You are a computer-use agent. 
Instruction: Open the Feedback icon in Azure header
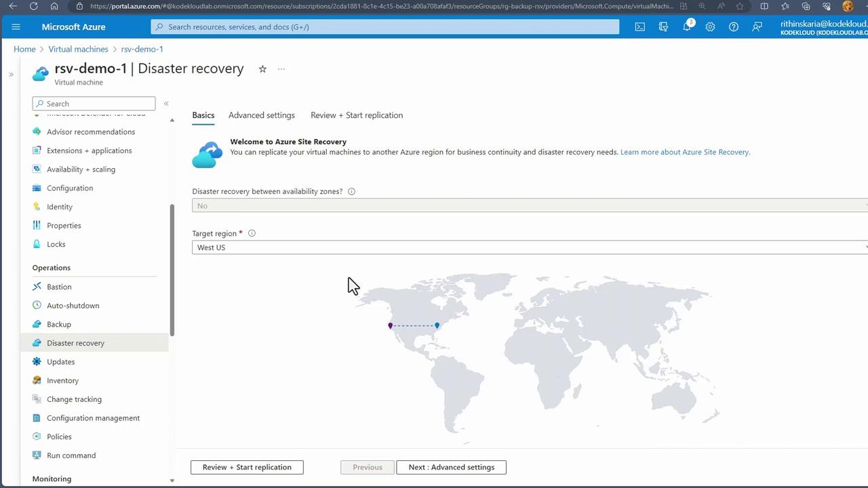pyautogui.click(x=757, y=27)
